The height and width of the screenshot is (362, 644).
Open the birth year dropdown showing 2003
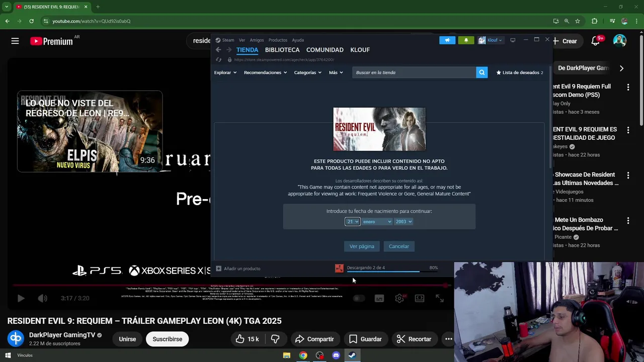click(x=404, y=222)
